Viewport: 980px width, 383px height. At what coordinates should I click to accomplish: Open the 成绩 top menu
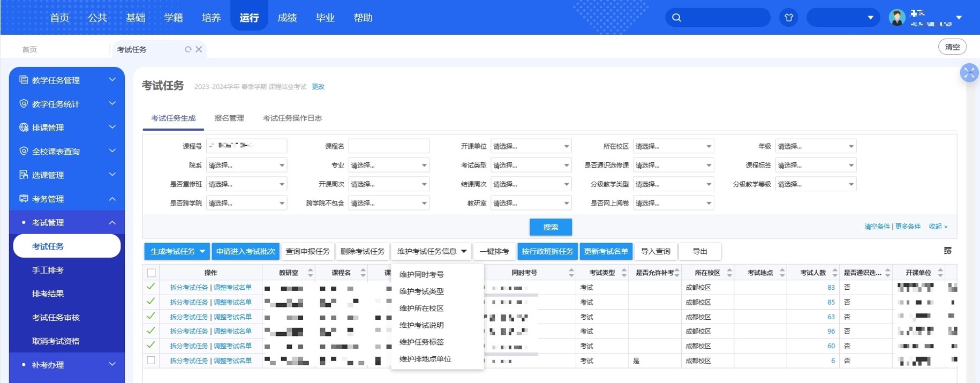click(287, 18)
